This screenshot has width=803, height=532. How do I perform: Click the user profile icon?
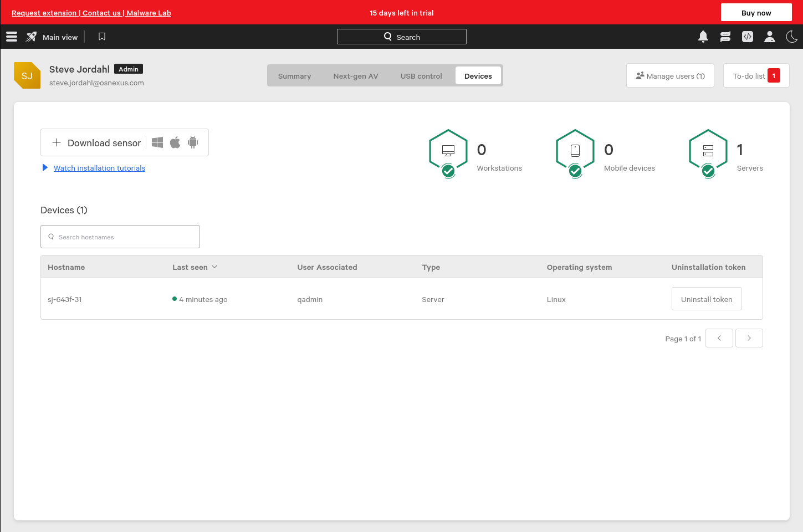770,37
